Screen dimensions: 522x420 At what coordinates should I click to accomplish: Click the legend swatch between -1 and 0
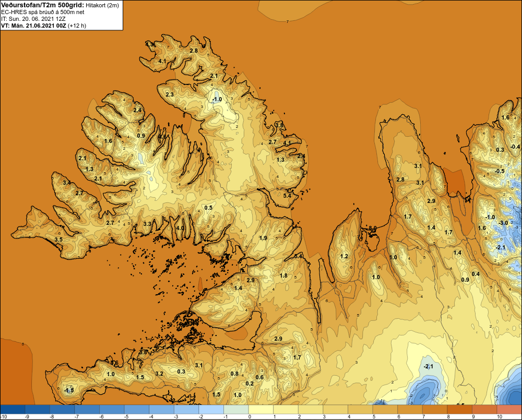tap(236, 409)
